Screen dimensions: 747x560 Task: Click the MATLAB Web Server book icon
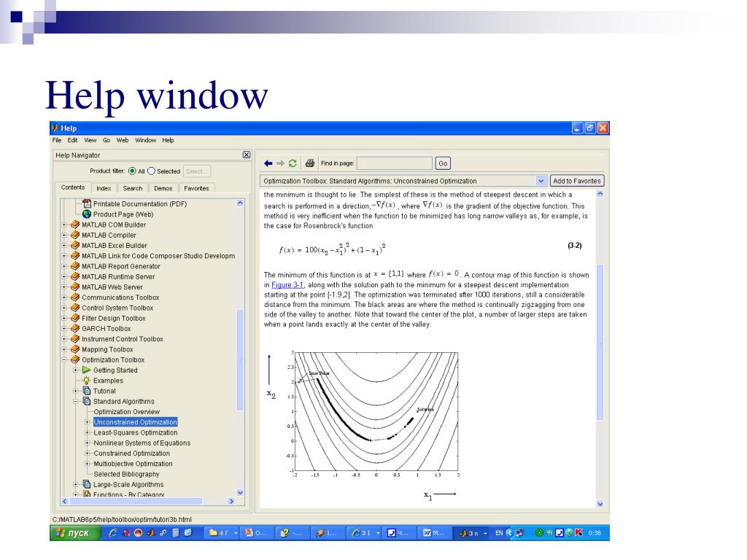tap(75, 287)
